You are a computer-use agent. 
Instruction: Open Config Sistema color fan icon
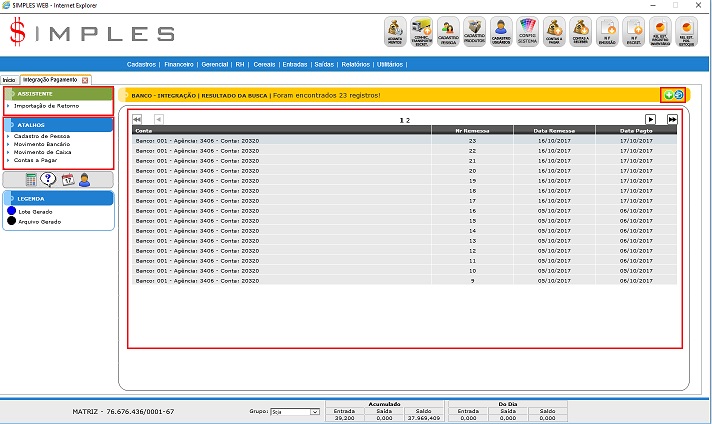click(526, 32)
